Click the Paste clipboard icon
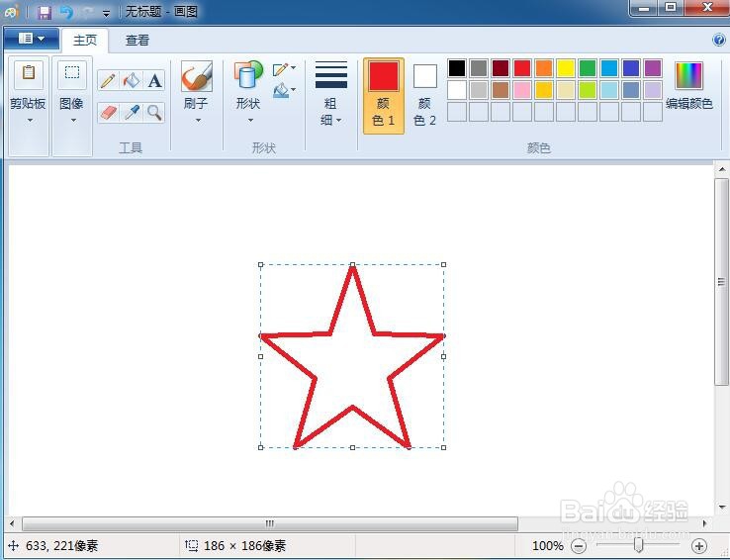 29,74
